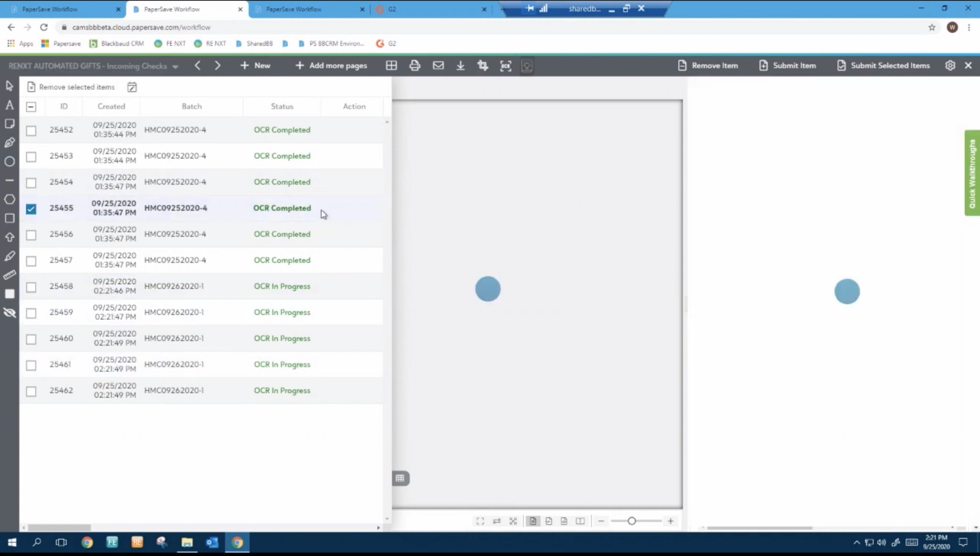Click the print icon in toolbar
980x556 pixels.
click(x=414, y=66)
